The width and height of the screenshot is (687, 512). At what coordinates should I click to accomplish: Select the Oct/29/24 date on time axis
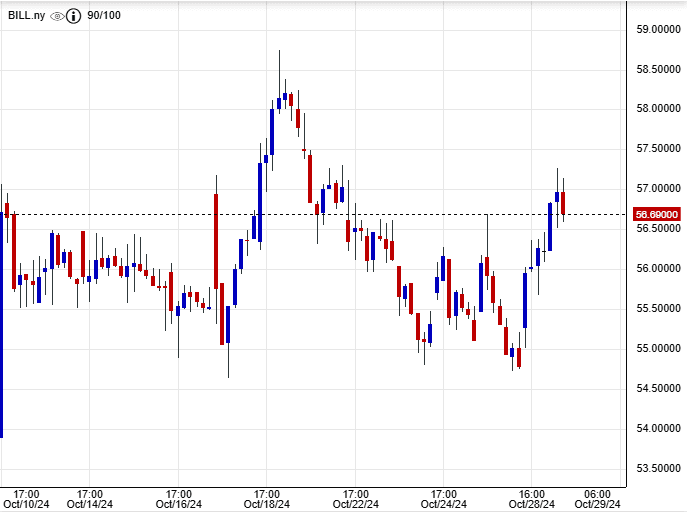tap(598, 504)
